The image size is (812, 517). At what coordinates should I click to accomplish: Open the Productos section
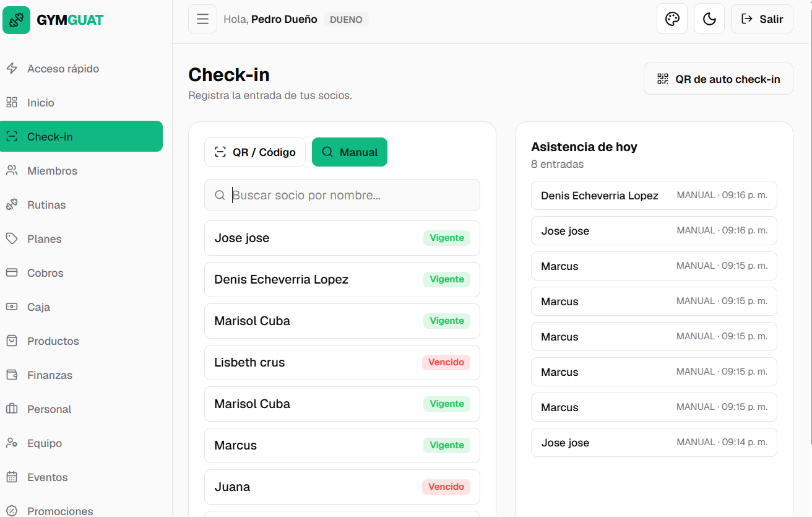coord(81,341)
